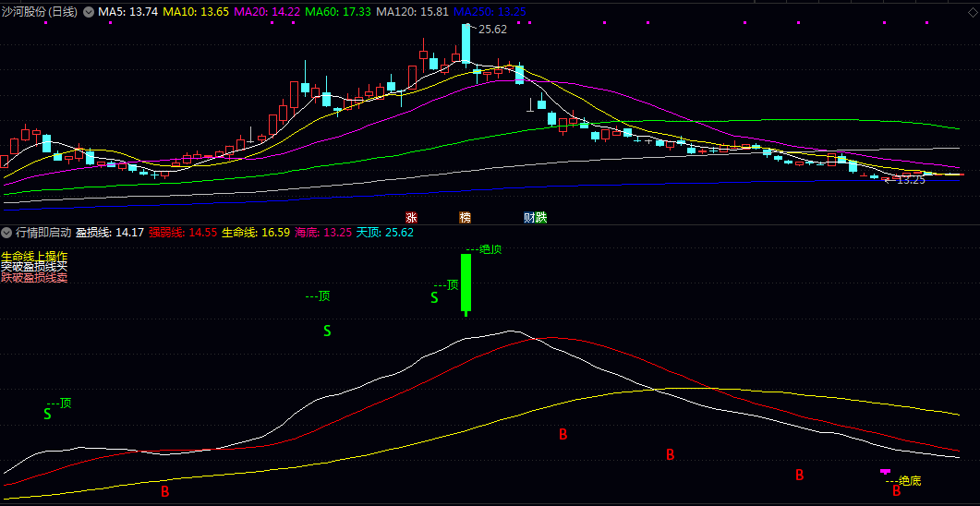Viewport: 980px width, 506px height.
Task: Expand the 沙河股份 main chart dropdown arrow
Action: pyautogui.click(x=89, y=12)
